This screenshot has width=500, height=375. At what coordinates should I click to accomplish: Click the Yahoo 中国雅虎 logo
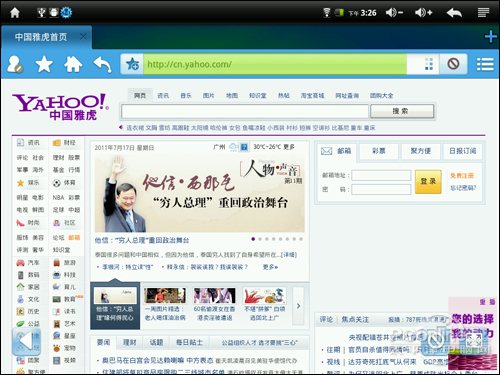point(60,107)
